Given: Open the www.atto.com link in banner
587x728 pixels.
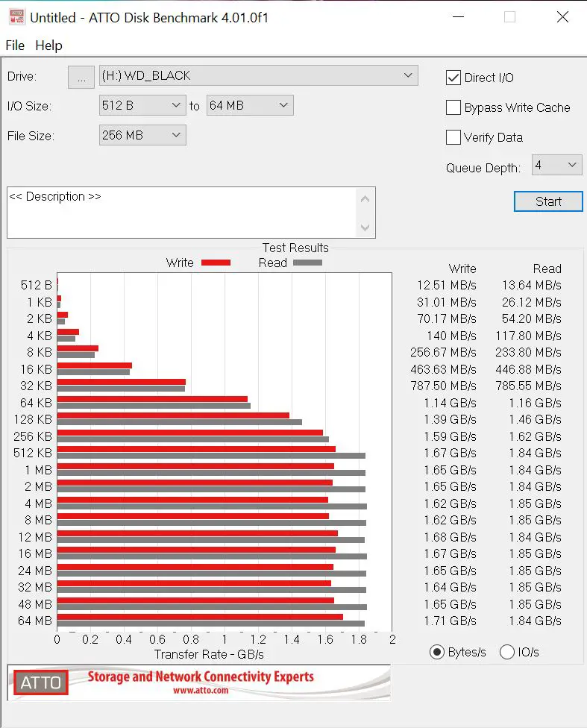Looking at the screenshot, I should (201, 691).
